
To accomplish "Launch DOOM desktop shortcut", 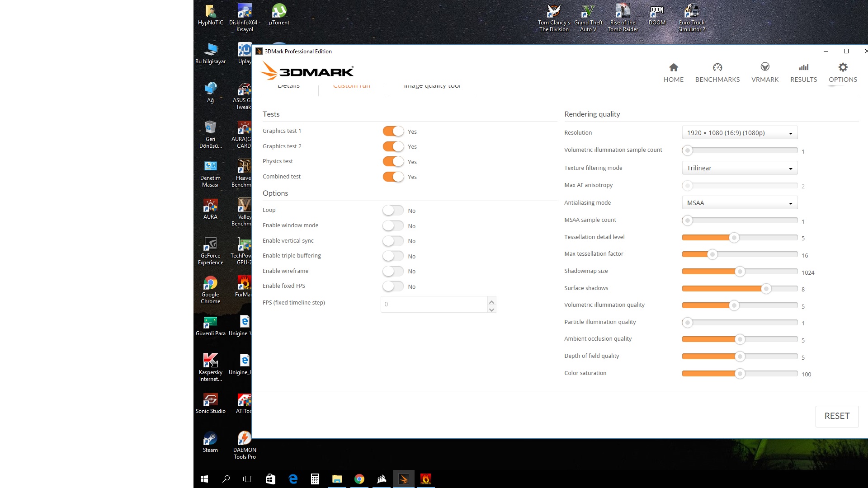I will (x=657, y=15).
